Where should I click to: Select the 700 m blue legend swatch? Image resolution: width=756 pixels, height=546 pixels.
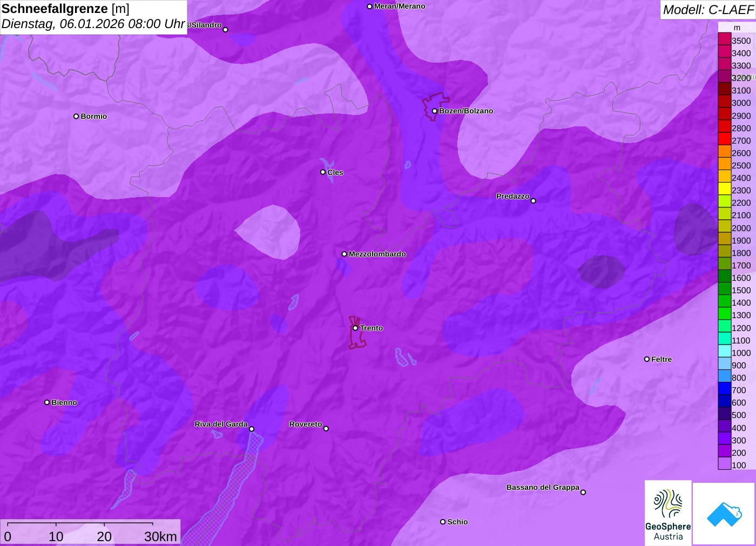tap(725, 388)
